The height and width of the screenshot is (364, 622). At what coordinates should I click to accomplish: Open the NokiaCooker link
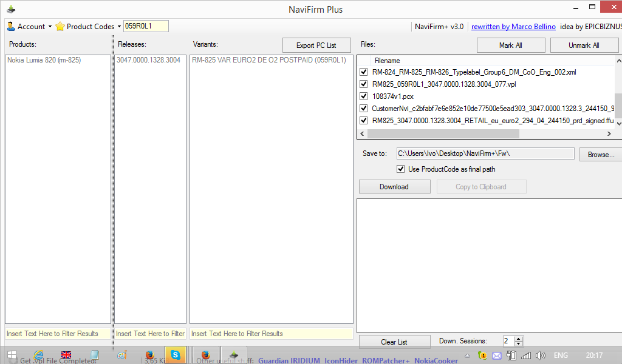tap(436, 360)
